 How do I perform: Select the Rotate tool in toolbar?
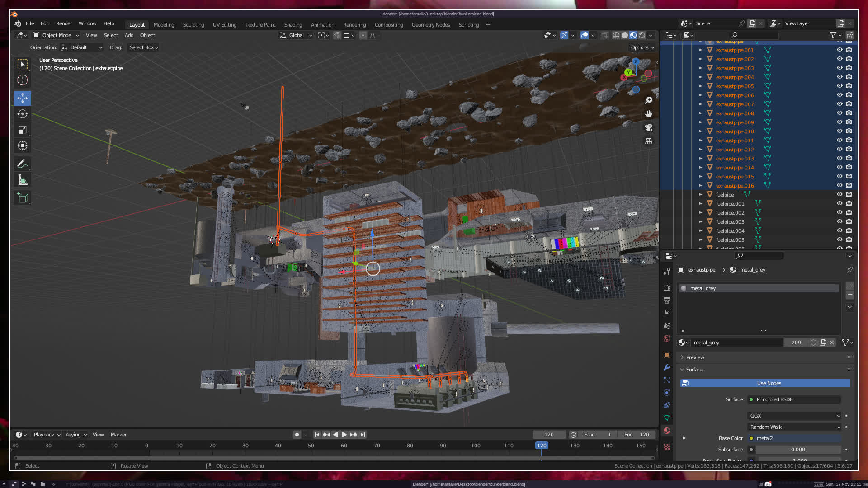point(23,114)
